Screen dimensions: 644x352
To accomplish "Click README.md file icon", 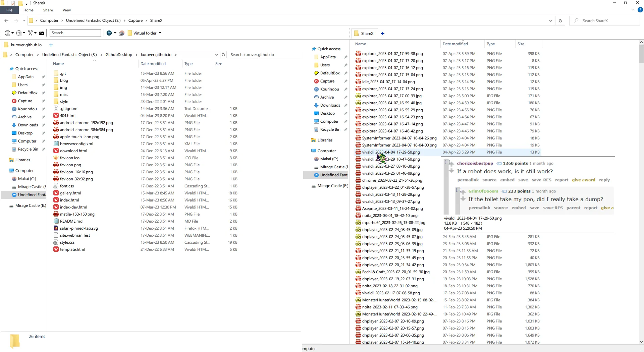I will coord(56,221).
